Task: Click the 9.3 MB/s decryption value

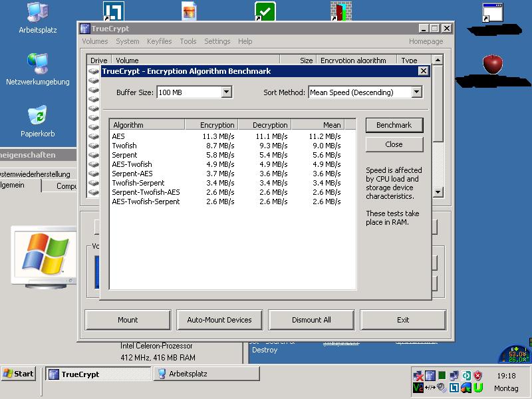Action: [273, 146]
